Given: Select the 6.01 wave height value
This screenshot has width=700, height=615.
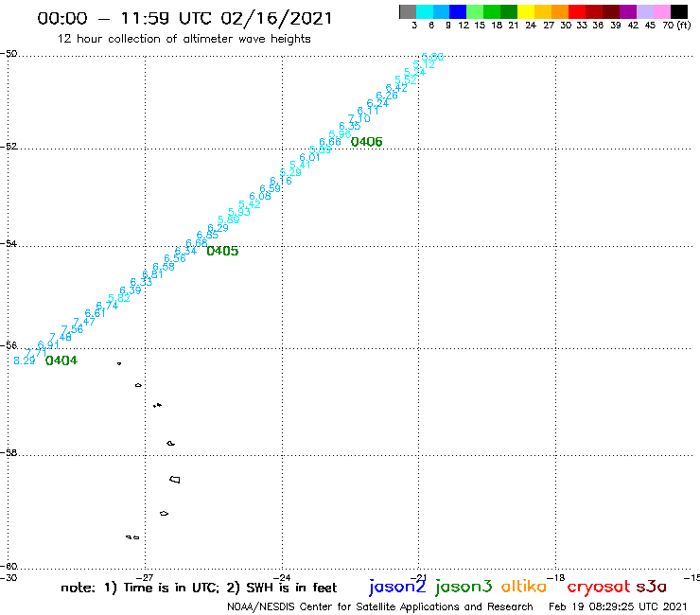Looking at the screenshot, I should pyautogui.click(x=310, y=157).
